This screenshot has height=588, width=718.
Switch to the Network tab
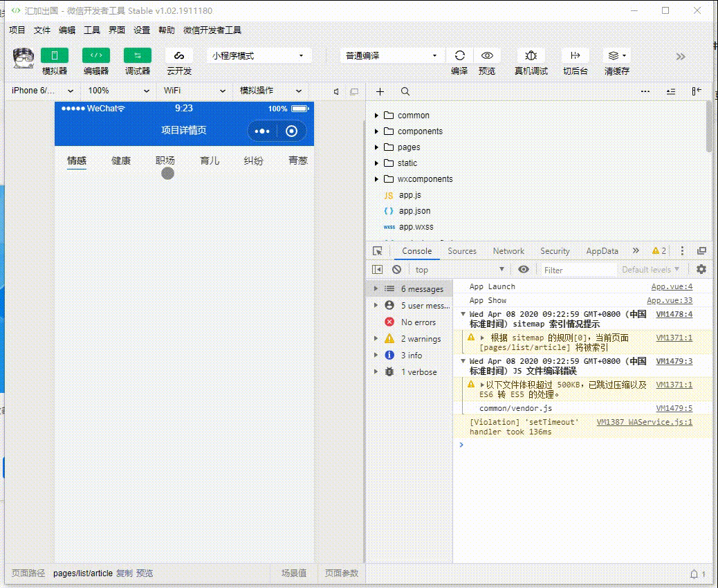508,251
